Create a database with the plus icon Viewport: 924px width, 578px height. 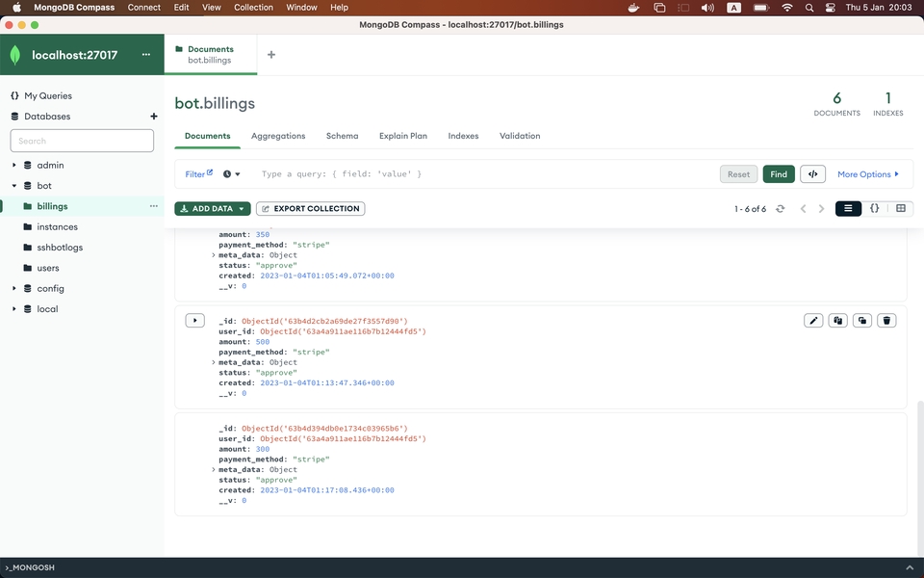(154, 117)
